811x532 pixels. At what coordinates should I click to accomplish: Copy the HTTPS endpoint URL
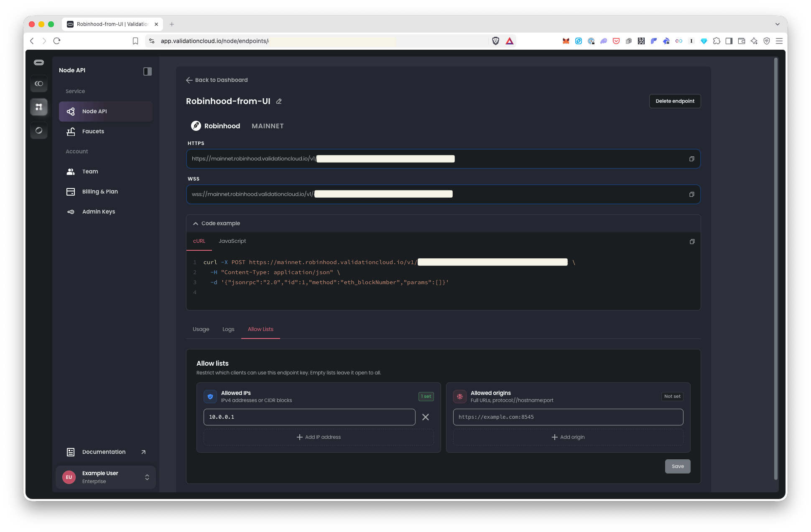691,159
